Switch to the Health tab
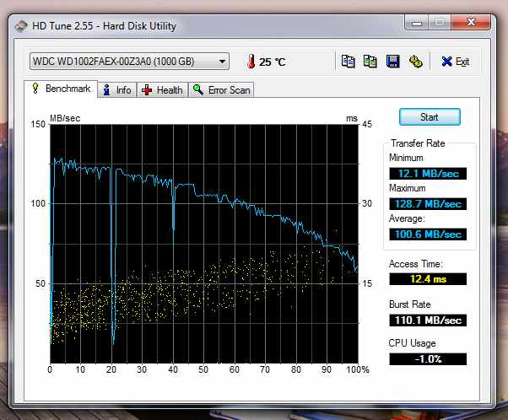The width and height of the screenshot is (508, 420). click(x=162, y=90)
